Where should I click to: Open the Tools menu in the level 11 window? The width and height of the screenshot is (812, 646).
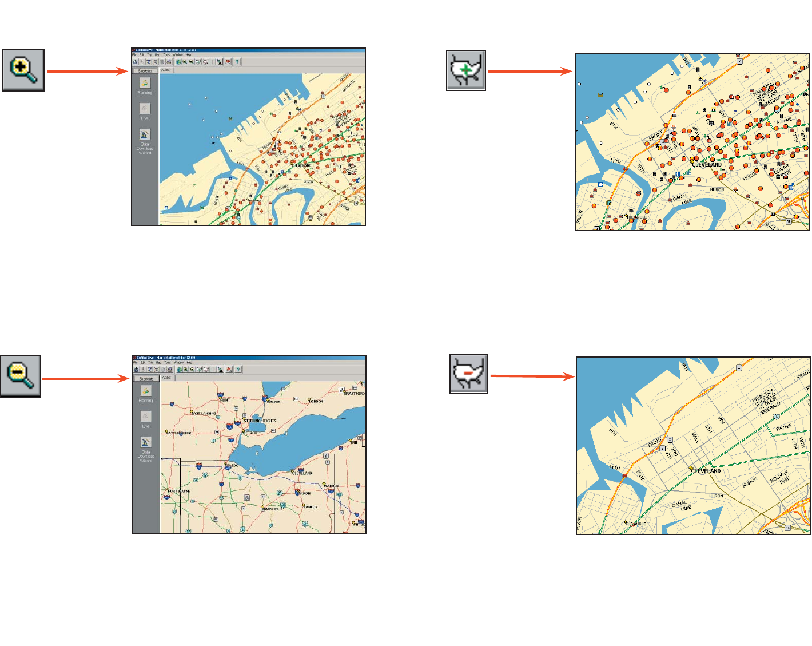[x=166, y=55]
